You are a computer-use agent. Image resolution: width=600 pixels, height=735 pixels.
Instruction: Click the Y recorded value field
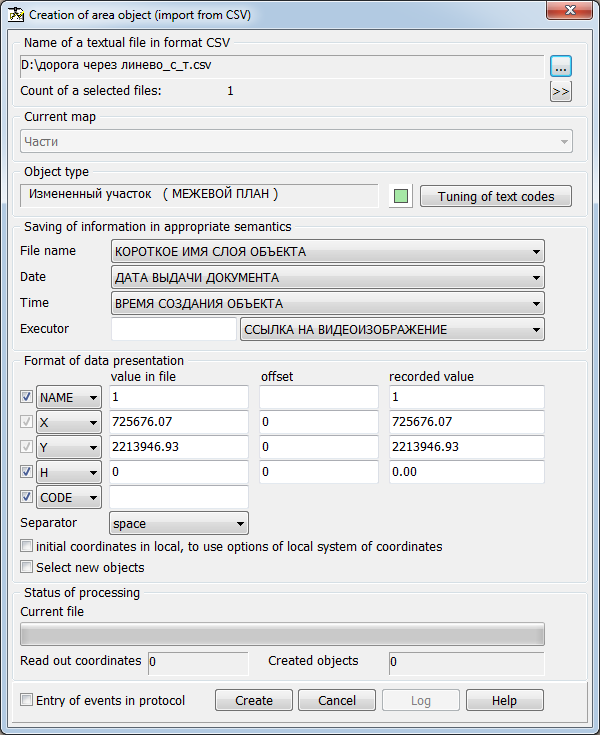coord(467,447)
